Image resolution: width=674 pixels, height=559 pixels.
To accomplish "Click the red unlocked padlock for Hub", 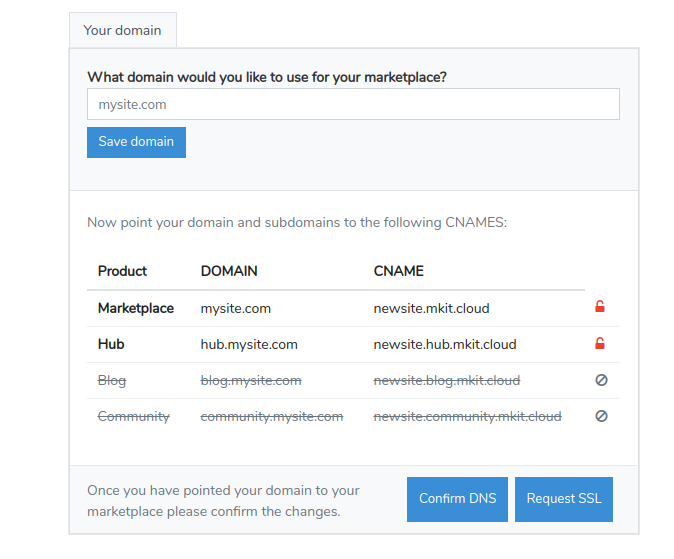I will pos(600,344).
